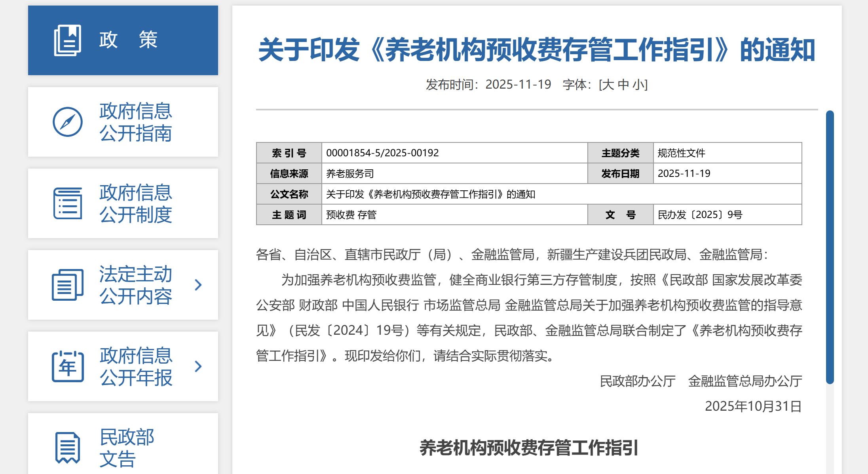The image size is (868, 474).
Task: Click the 索引号 header cell
Action: coord(289,153)
